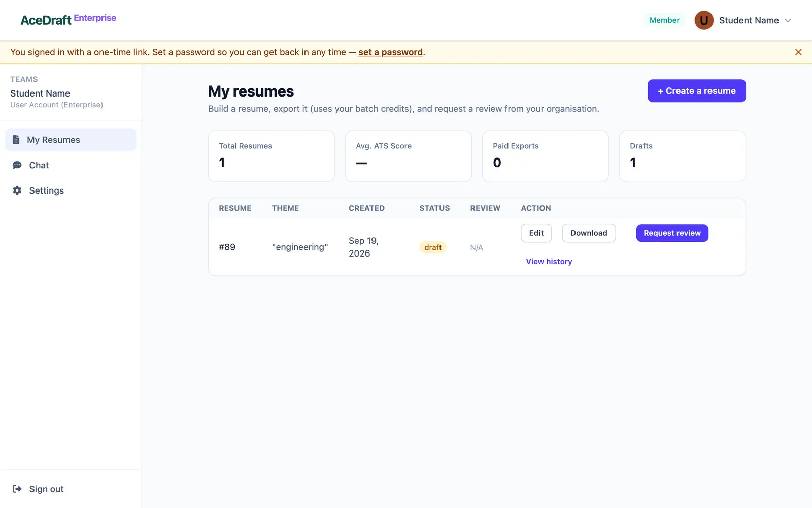Select the Paid Exports card
This screenshot has height=508, width=812.
pos(545,156)
